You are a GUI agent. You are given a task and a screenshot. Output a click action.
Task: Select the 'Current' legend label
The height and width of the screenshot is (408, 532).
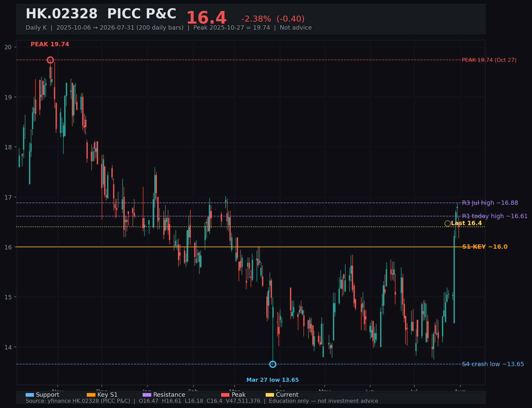[287, 395]
